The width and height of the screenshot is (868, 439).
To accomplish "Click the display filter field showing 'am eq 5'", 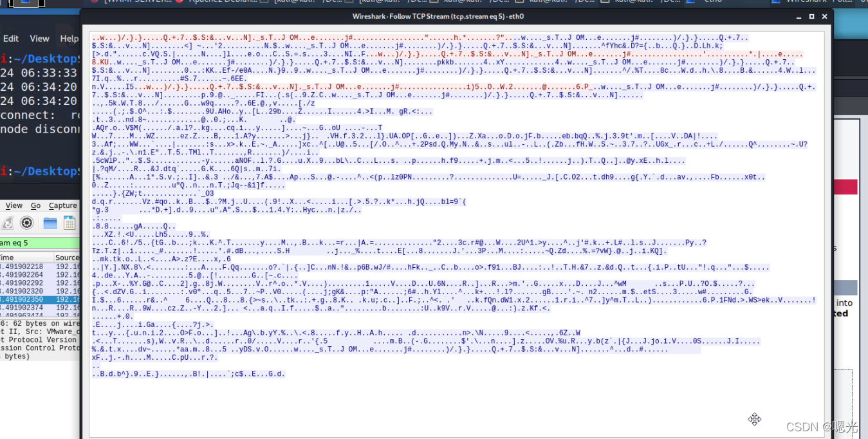I will pyautogui.click(x=40, y=243).
